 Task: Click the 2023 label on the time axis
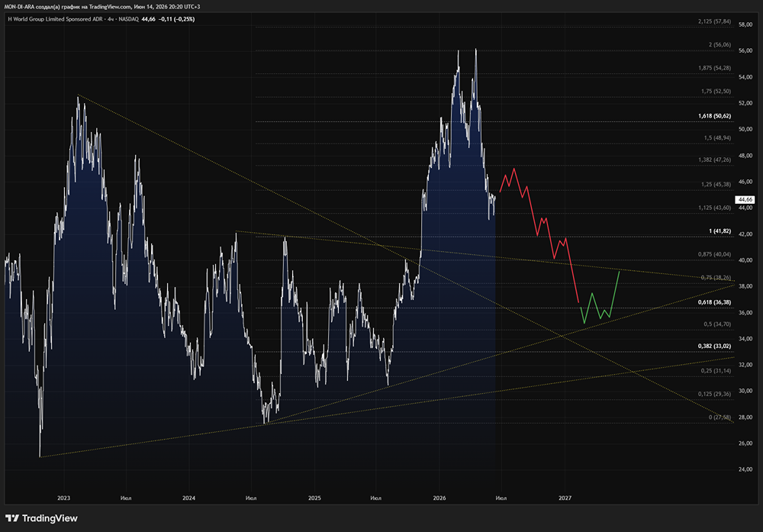tap(64, 498)
